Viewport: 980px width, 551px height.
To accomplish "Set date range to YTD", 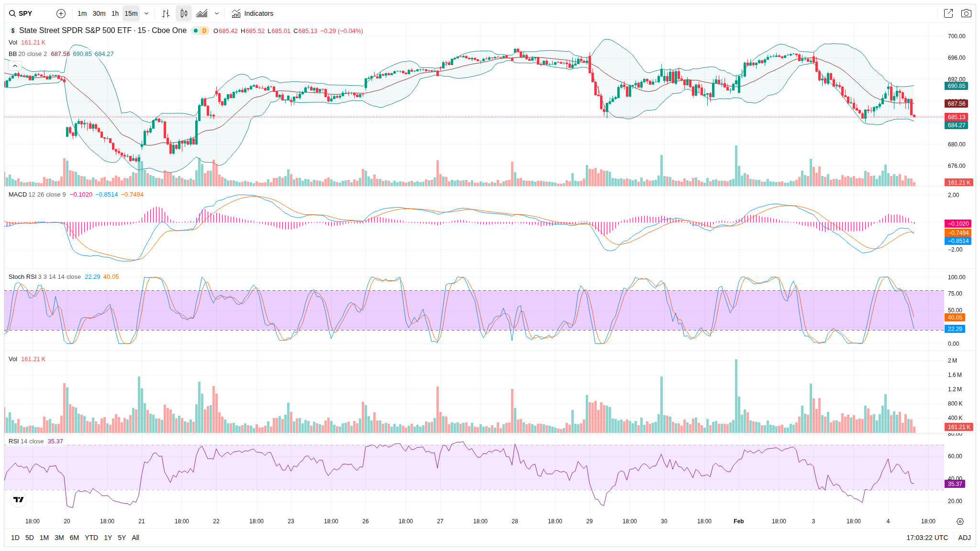I will (91, 538).
